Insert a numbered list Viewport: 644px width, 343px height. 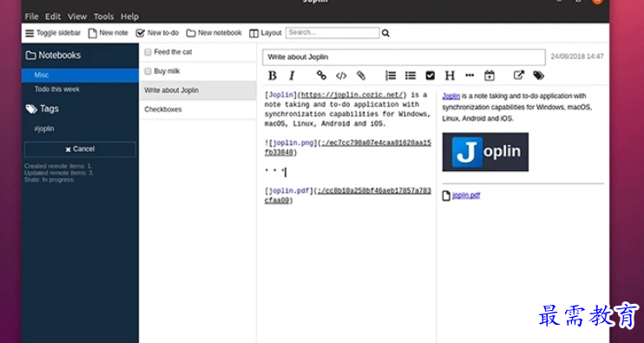click(391, 76)
